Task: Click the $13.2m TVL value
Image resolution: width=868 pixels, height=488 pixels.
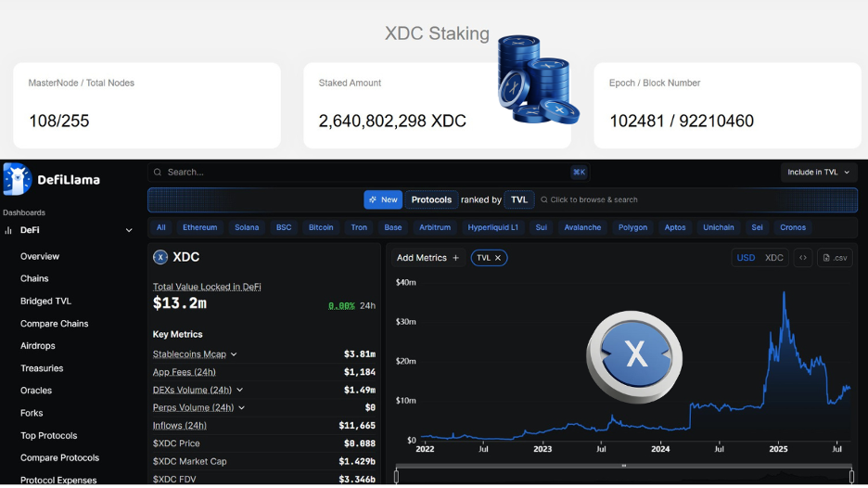Action: (180, 303)
